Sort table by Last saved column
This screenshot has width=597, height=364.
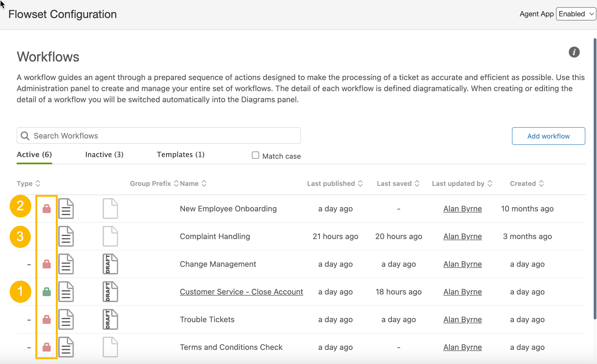[x=398, y=183]
